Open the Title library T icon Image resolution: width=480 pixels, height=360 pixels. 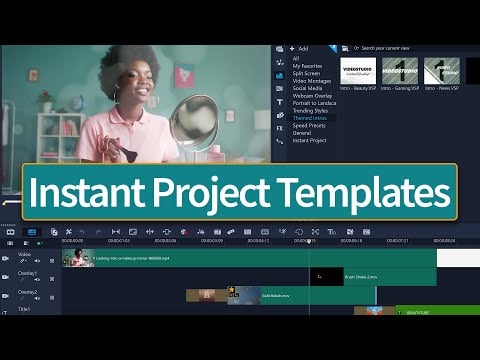point(280,102)
